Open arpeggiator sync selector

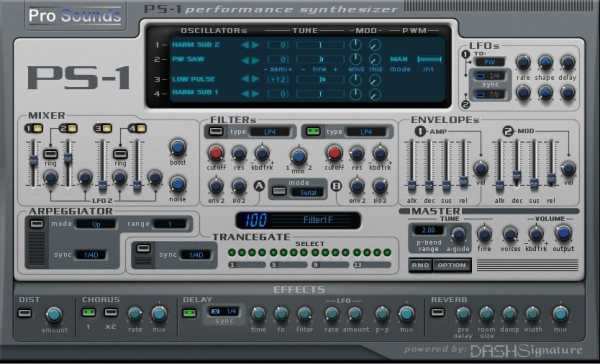pyautogui.click(x=90, y=255)
